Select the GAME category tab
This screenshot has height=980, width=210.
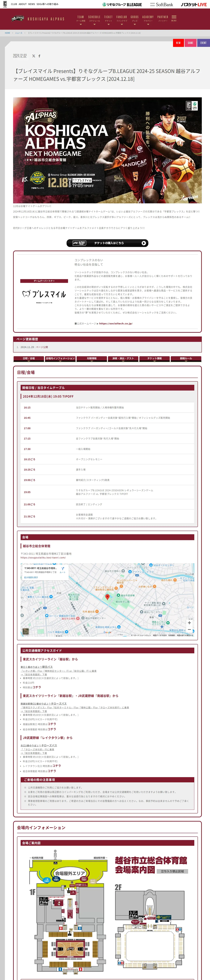click(x=191, y=43)
